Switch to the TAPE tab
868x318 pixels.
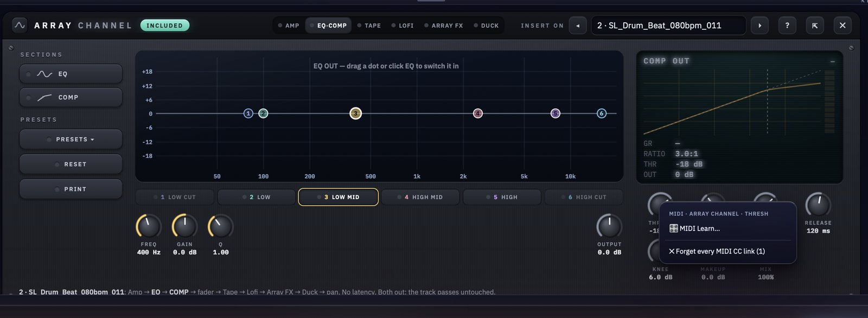[369, 26]
